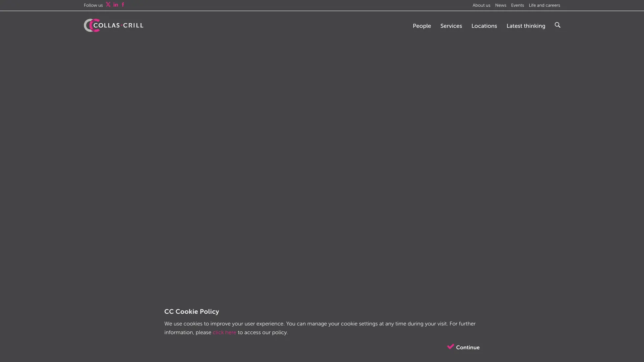Open the People menu
This screenshot has height=362, width=644.
pos(422,26)
